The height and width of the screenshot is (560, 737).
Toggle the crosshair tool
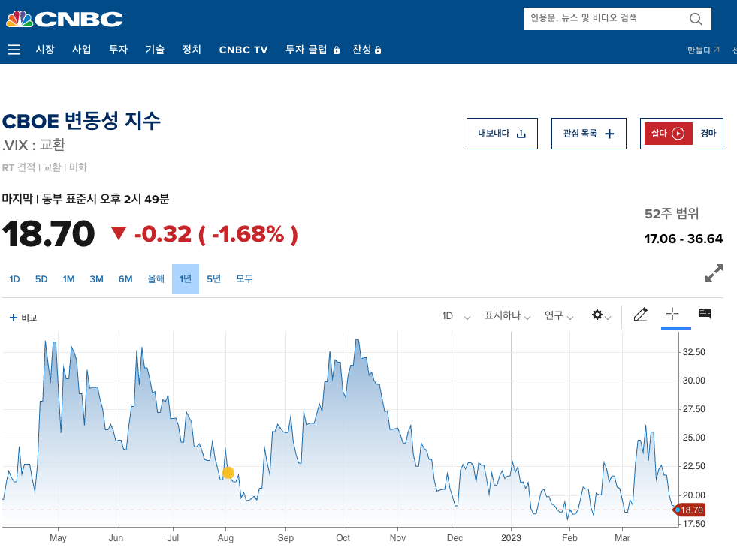coord(672,313)
